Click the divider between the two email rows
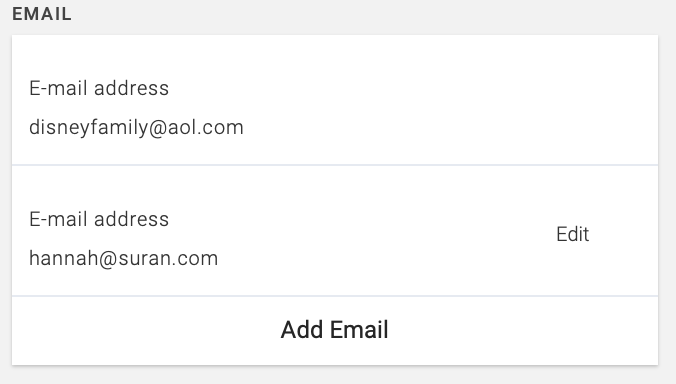This screenshot has width=676, height=384. [x=335, y=165]
